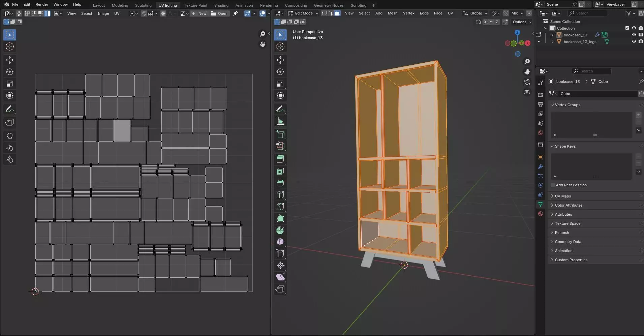Viewport: 644px width, 336px height.
Task: Select the Move tool in the 3D viewport toolbar
Action: pyautogui.click(x=280, y=60)
